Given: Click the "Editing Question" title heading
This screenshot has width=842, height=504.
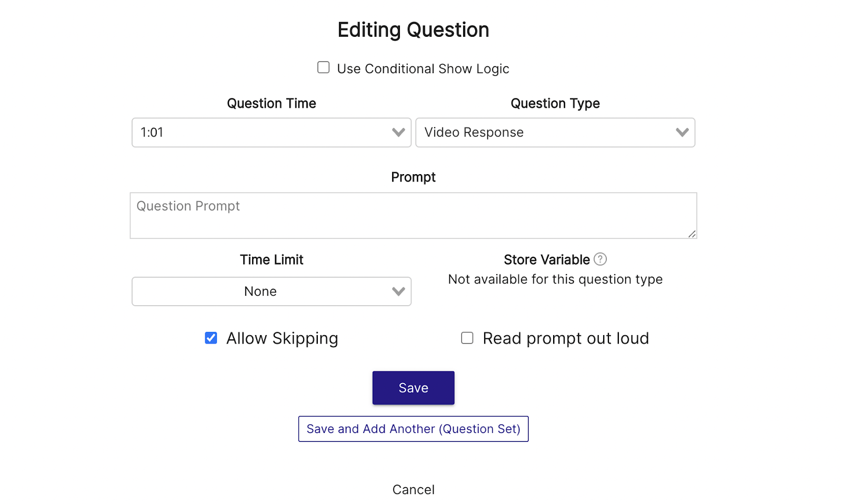Looking at the screenshot, I should point(413,30).
